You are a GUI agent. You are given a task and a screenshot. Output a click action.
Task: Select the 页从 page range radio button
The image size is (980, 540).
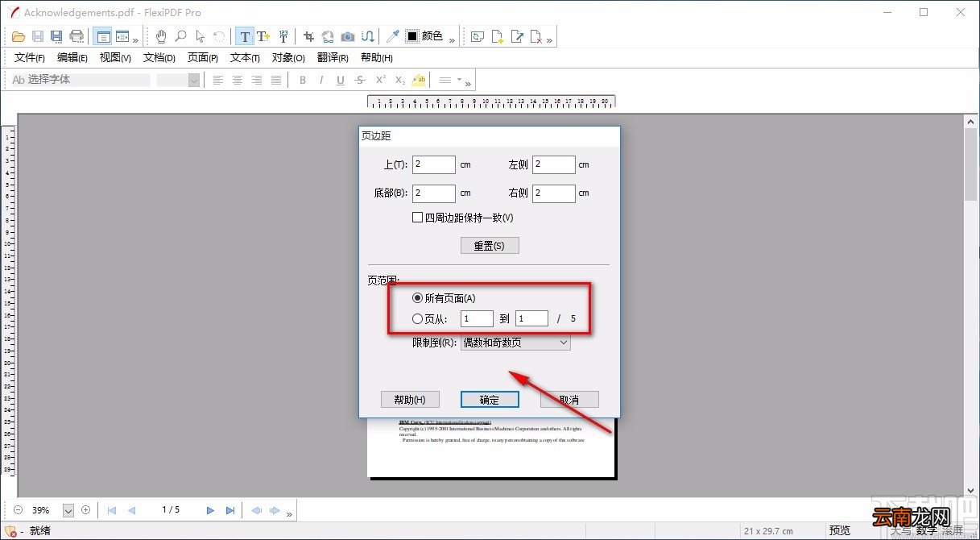point(417,318)
